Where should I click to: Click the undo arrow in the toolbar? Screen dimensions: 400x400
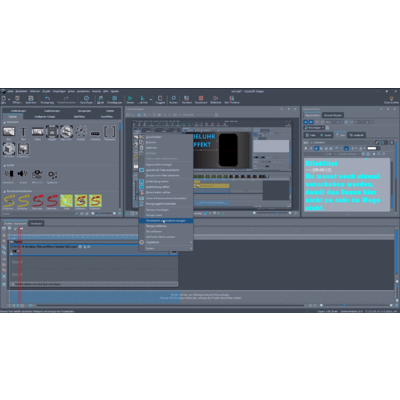tap(47, 99)
